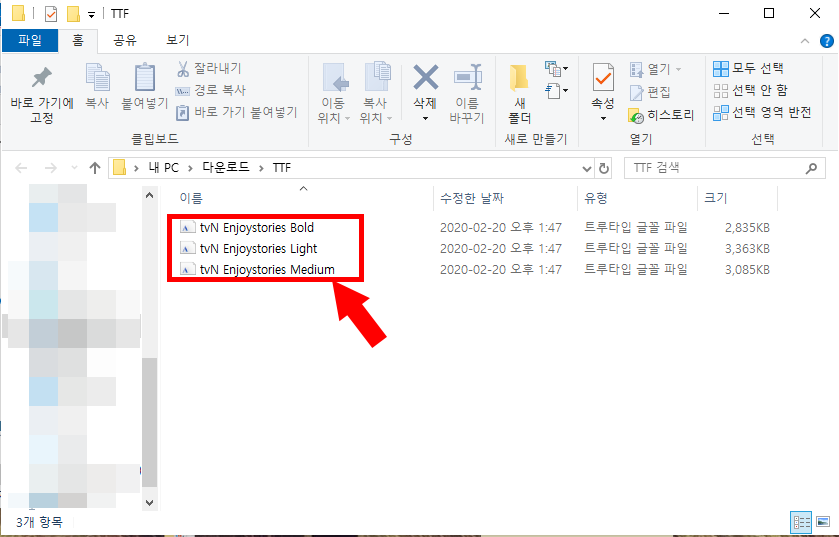
Task: Click the 삭제 (Delete) X icon
Action: click(425, 77)
